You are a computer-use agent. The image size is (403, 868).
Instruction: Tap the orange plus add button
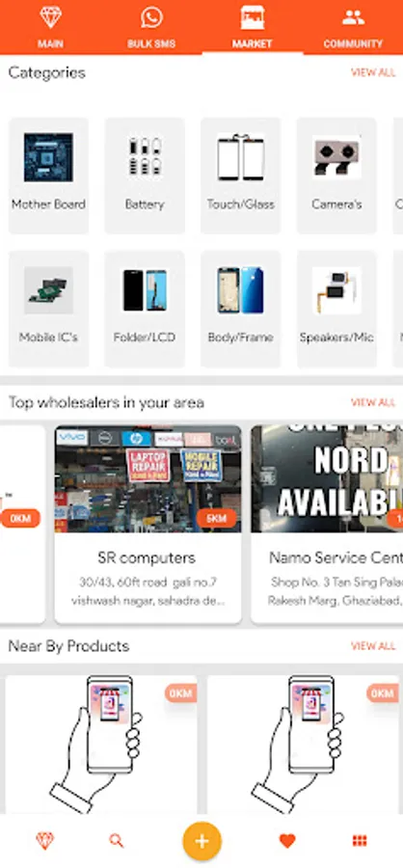point(202,841)
